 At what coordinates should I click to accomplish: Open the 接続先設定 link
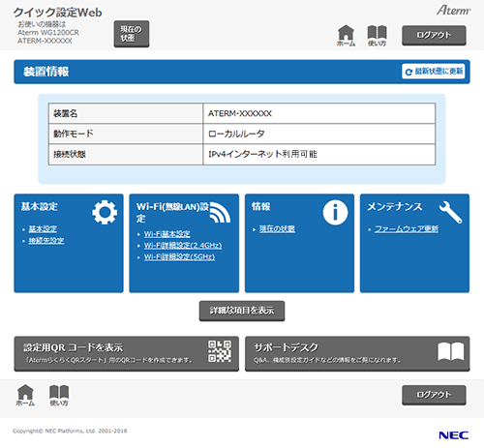tap(46, 241)
